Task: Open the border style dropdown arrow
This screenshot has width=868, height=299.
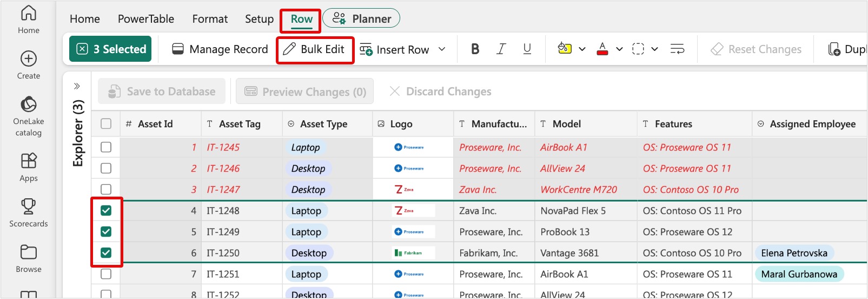Action: pyautogui.click(x=654, y=49)
